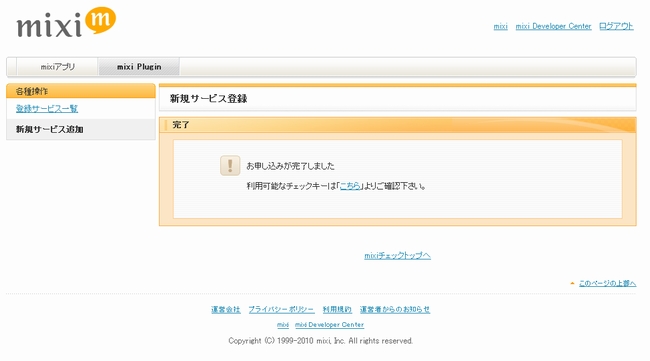Image resolution: width=650 pixels, height=361 pixels.
Task: Click the 新規サービス登録 heading
Action: point(209,99)
